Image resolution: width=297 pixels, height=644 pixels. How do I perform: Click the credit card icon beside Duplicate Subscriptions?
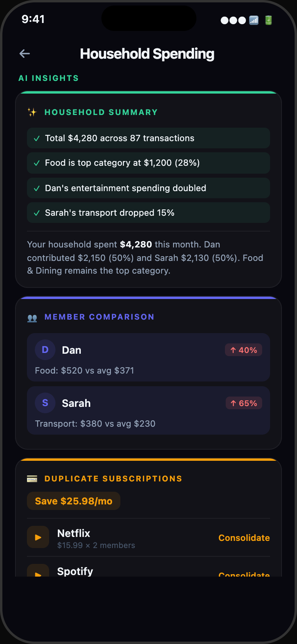click(x=32, y=479)
